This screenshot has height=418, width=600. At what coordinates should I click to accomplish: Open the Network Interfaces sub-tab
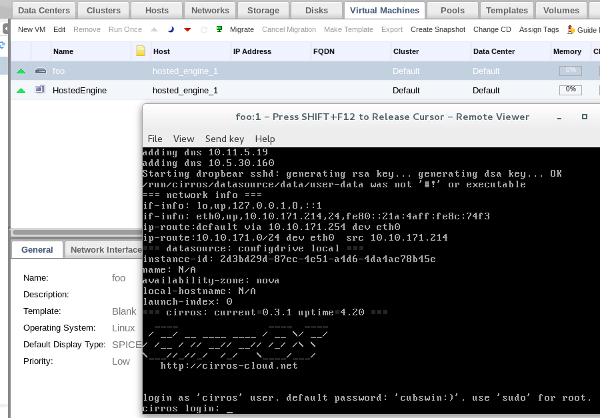point(107,250)
